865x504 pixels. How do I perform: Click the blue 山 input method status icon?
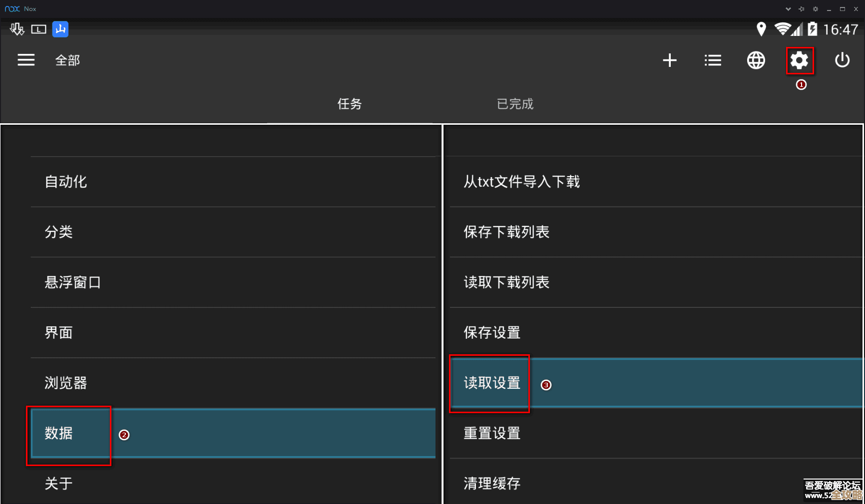60,29
